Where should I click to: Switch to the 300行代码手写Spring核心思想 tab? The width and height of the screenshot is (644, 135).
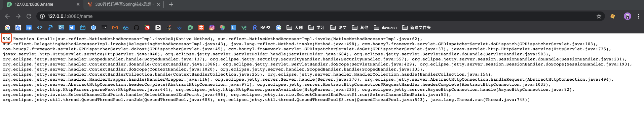(x=123, y=4)
